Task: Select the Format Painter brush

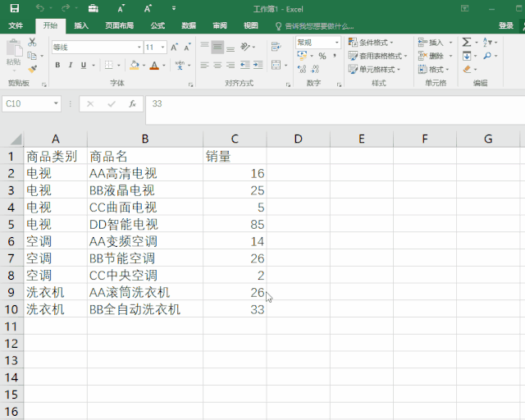Action: (x=32, y=70)
